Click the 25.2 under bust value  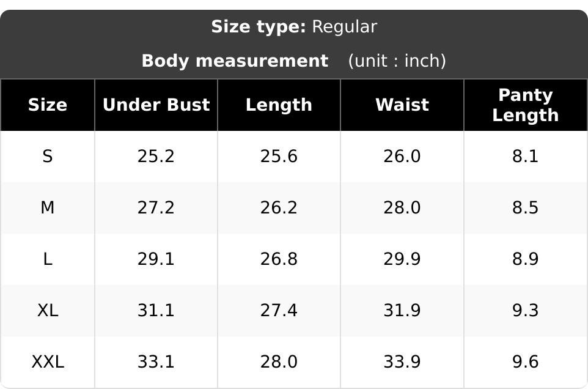[156, 157]
